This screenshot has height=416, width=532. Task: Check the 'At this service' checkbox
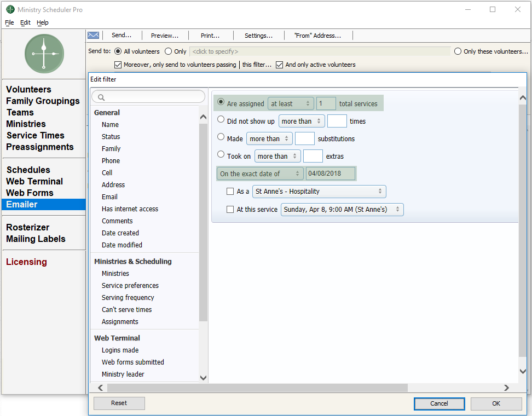pyautogui.click(x=230, y=210)
